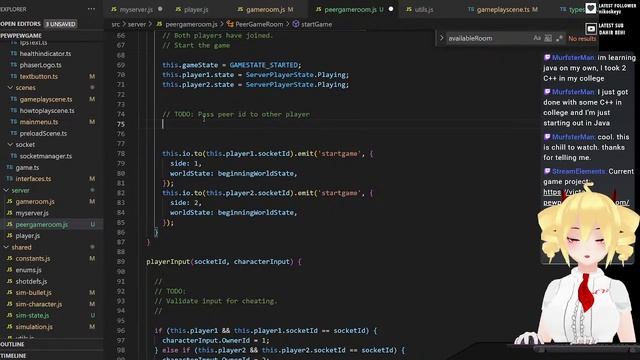This screenshot has height=360, width=640.
Task: Open sim-state.js in the Explorer
Action: point(32,316)
